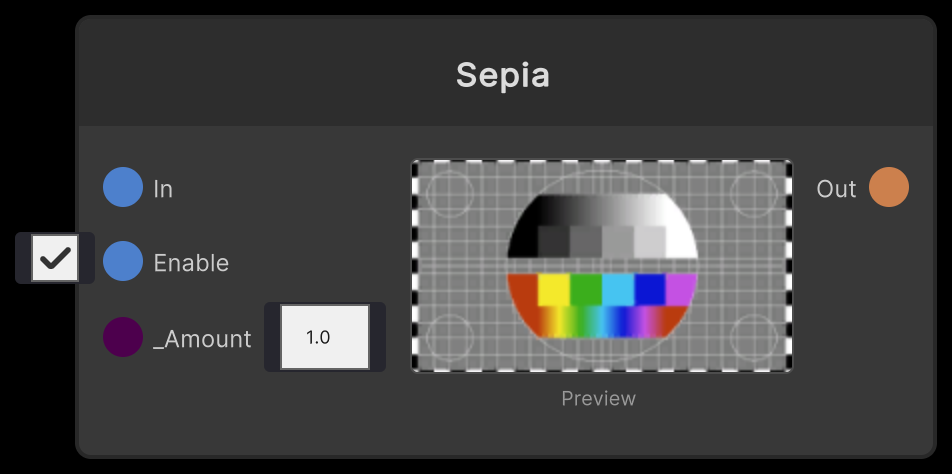The image size is (952, 474).
Task: Click the "_Amount" port label text
Action: [202, 339]
